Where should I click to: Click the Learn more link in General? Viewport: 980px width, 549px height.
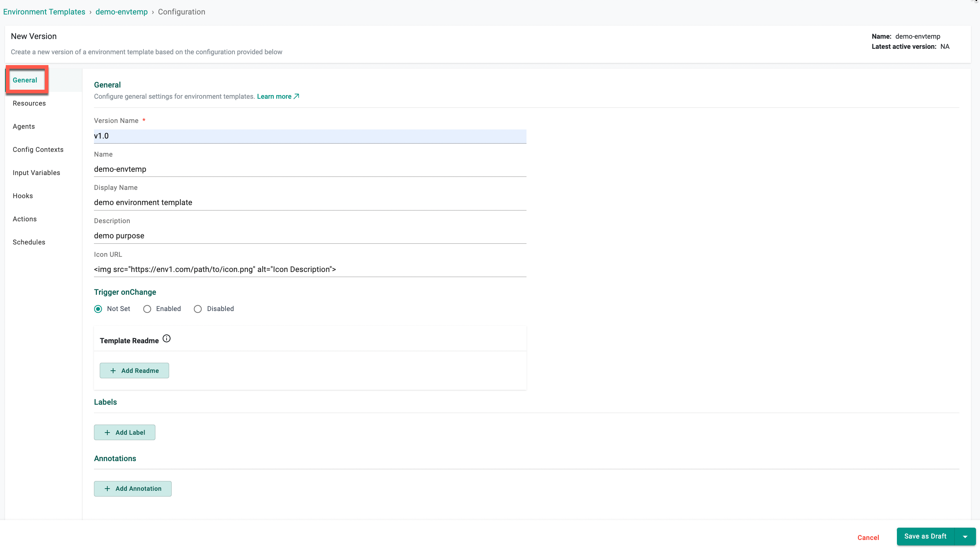(278, 96)
